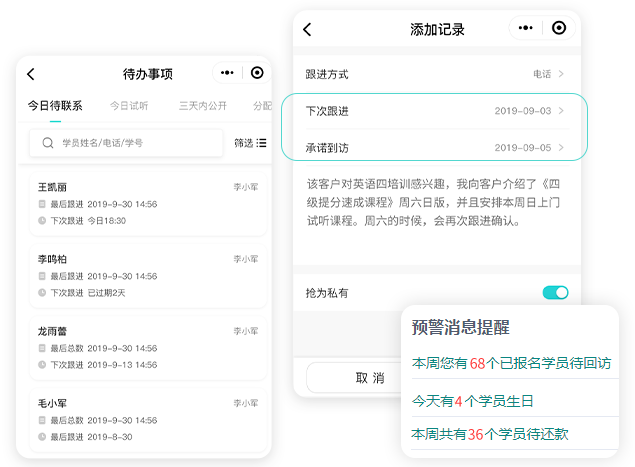Click the clock icon beside 2019-9-13 14:56

42,365
